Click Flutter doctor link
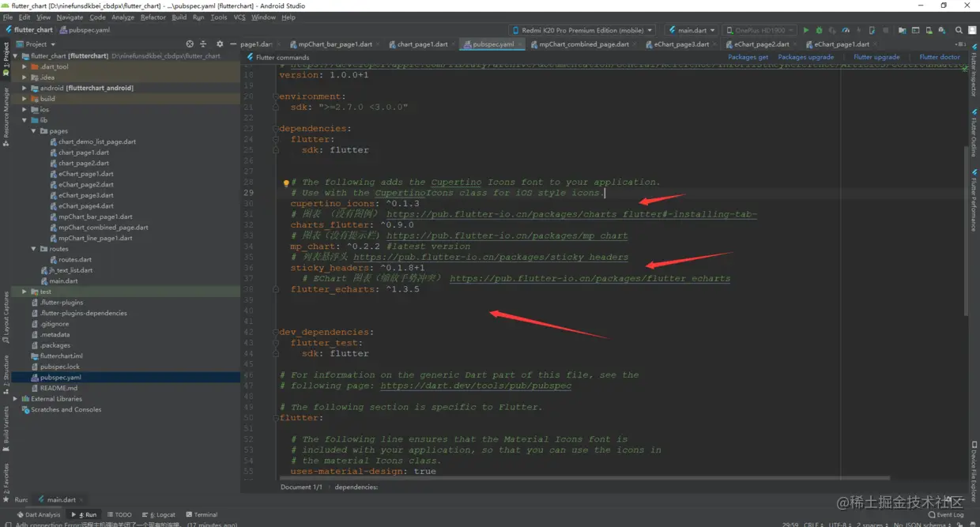Screen dimensions: 980x527 940,57
